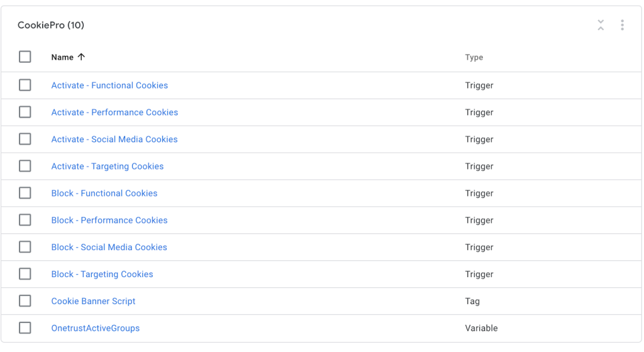Mark the OnetrustActiveGroups row checkbox
Screen dimensions: 644x352
coord(25,327)
